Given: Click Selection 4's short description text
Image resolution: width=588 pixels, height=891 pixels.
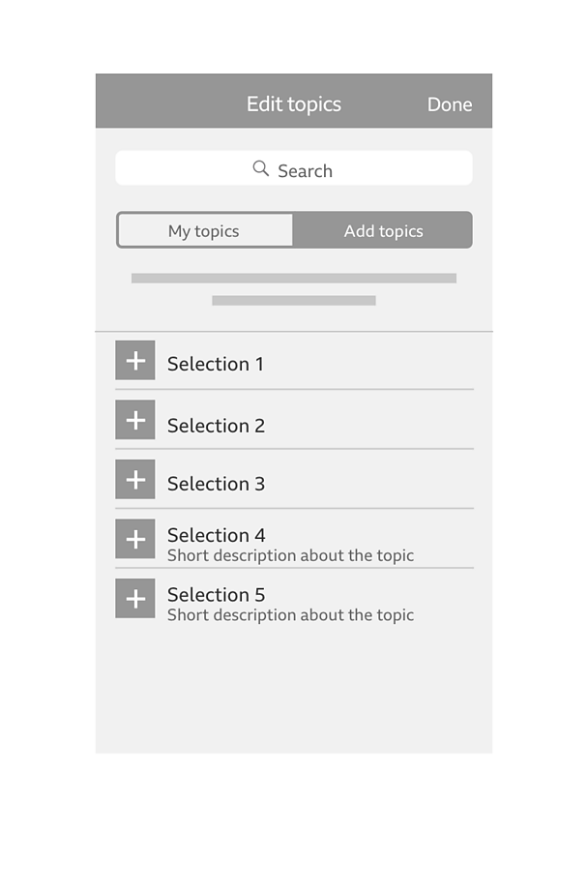Looking at the screenshot, I should (290, 555).
